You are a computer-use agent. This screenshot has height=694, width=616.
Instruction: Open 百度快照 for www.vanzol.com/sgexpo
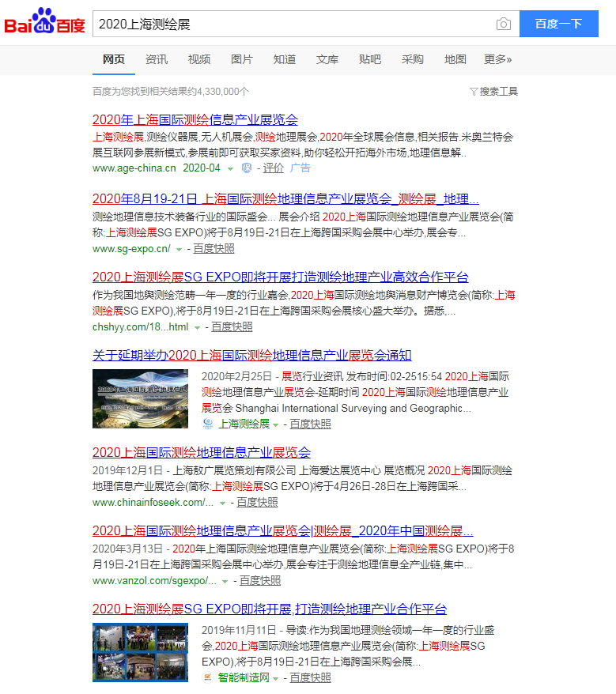click(260, 581)
